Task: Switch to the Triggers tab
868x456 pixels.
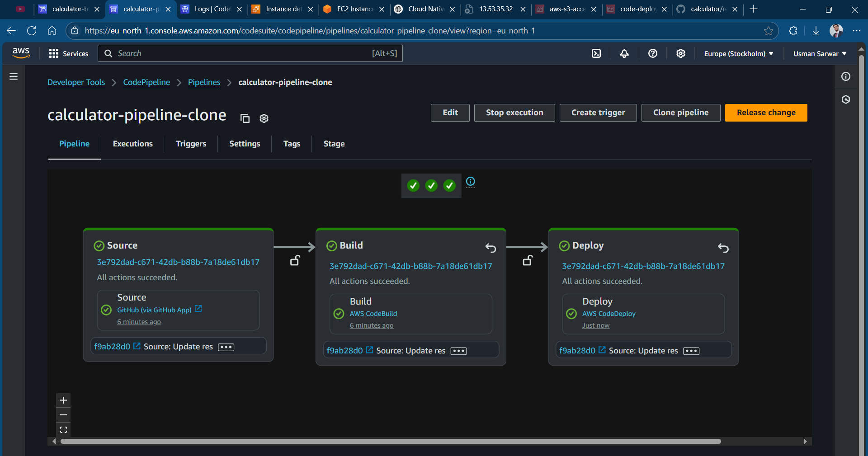Action: 191,144
